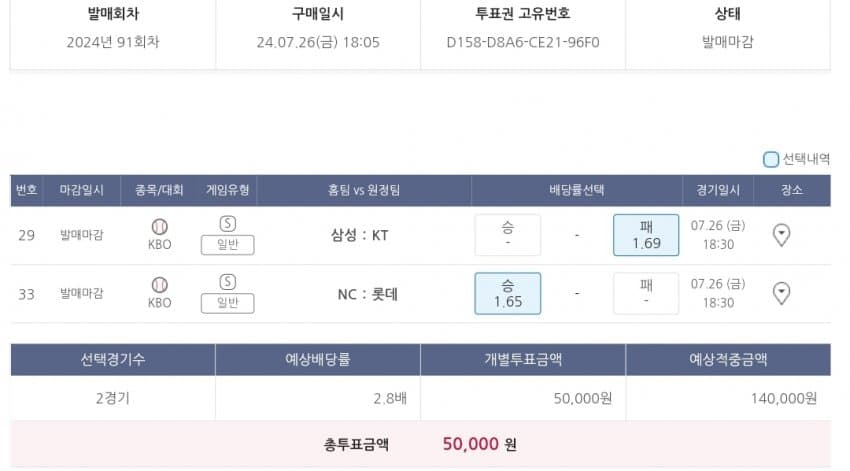
Task: Open the venue location pin for match 33
Action: click(782, 293)
